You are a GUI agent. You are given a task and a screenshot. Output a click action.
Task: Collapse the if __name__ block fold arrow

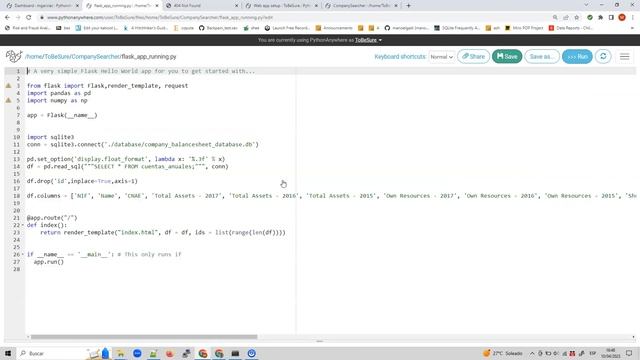point(23,255)
